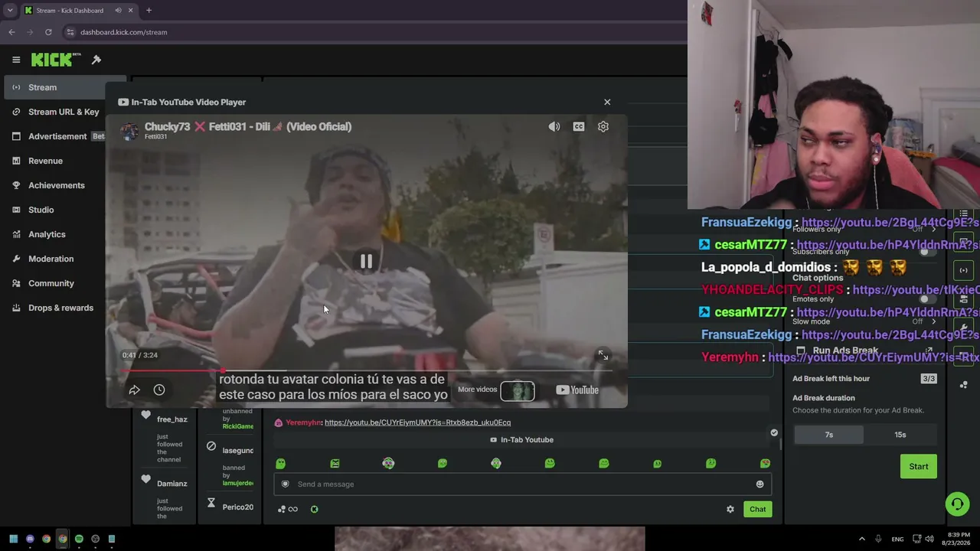Image resolution: width=980 pixels, height=551 pixels.
Task: Open chat settings gear
Action: pyautogui.click(x=730, y=509)
